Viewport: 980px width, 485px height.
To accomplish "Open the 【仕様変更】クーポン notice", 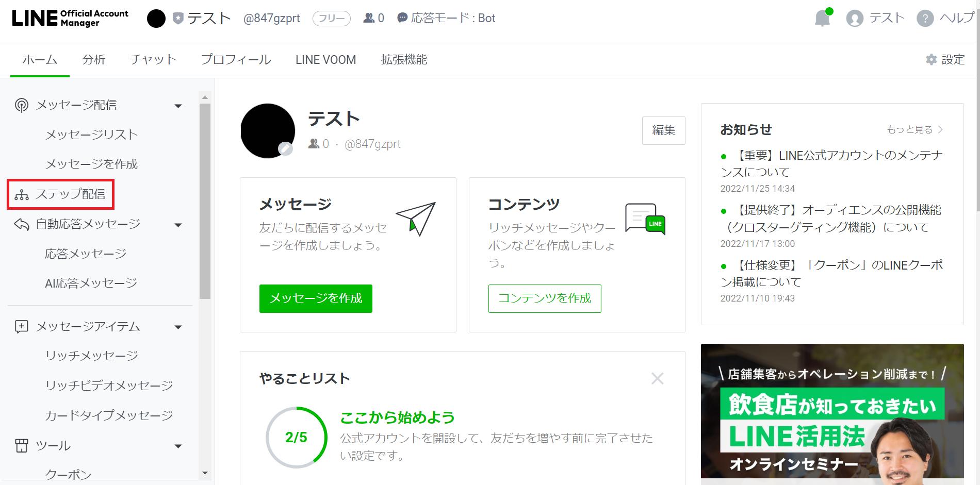I will point(832,274).
